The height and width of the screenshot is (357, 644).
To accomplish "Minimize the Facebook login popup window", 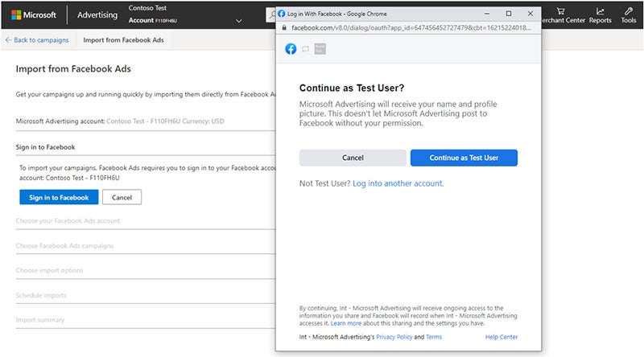I will [x=487, y=14].
